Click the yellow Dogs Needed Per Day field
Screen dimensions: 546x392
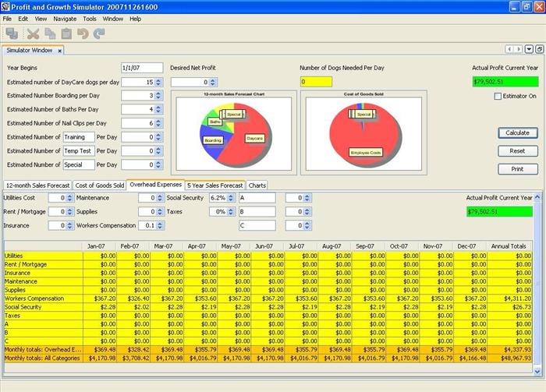pyautogui.click(x=316, y=82)
